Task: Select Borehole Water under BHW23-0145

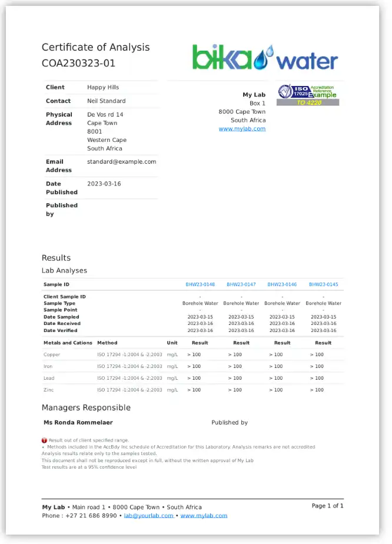Action: (x=323, y=303)
